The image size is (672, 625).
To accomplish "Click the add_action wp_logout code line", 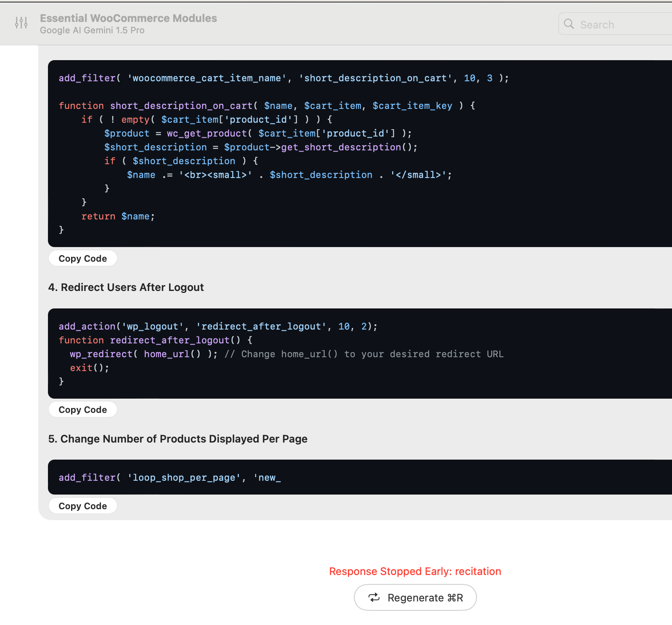I will tap(218, 326).
